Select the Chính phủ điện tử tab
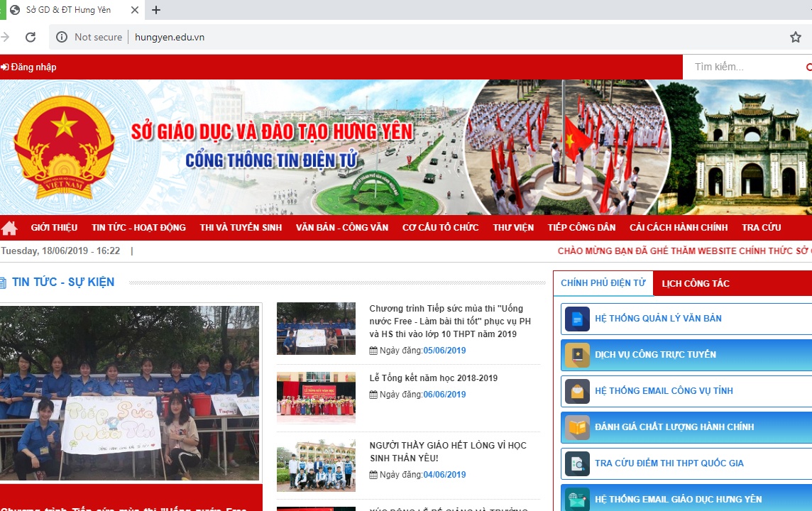Screen dimensions: 812x511 click(x=603, y=283)
